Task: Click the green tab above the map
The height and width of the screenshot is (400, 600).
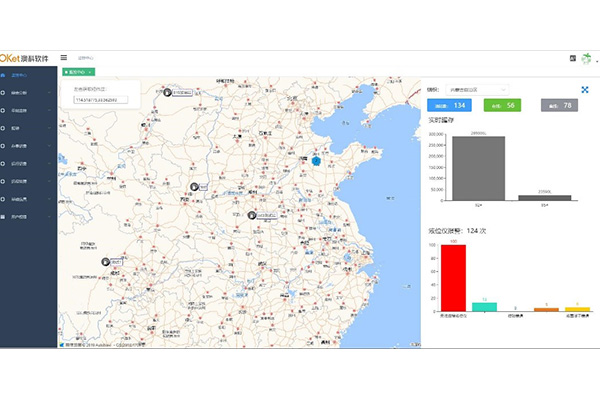Action: pos(78,72)
